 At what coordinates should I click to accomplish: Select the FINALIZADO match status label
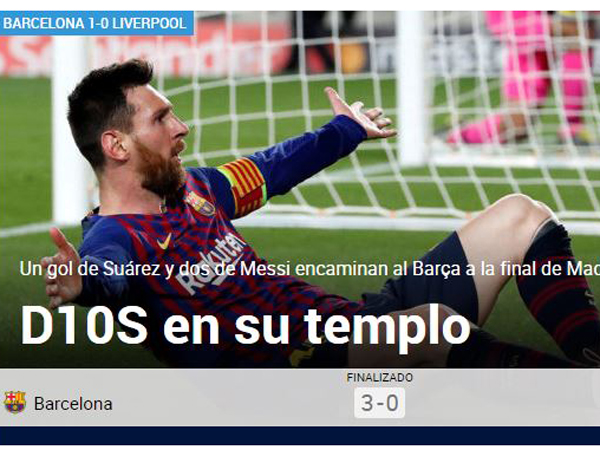point(380,378)
